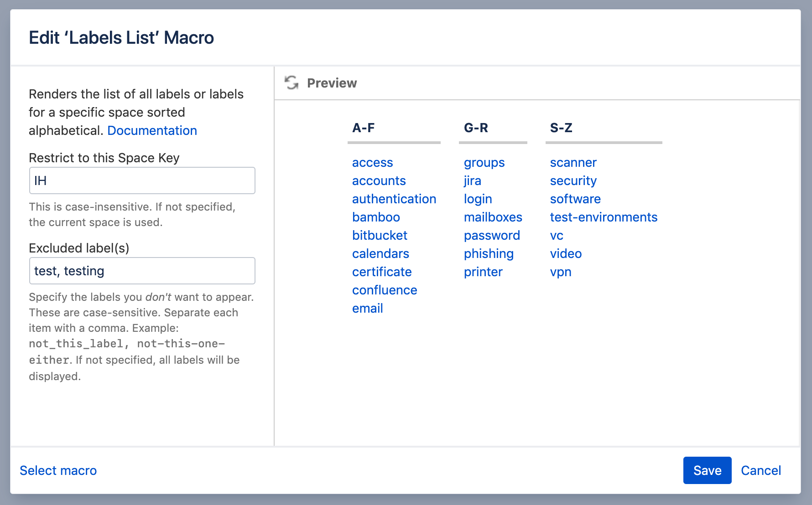The image size is (812, 505).
Task: Click the 'vpn' label link
Action: [x=561, y=272]
